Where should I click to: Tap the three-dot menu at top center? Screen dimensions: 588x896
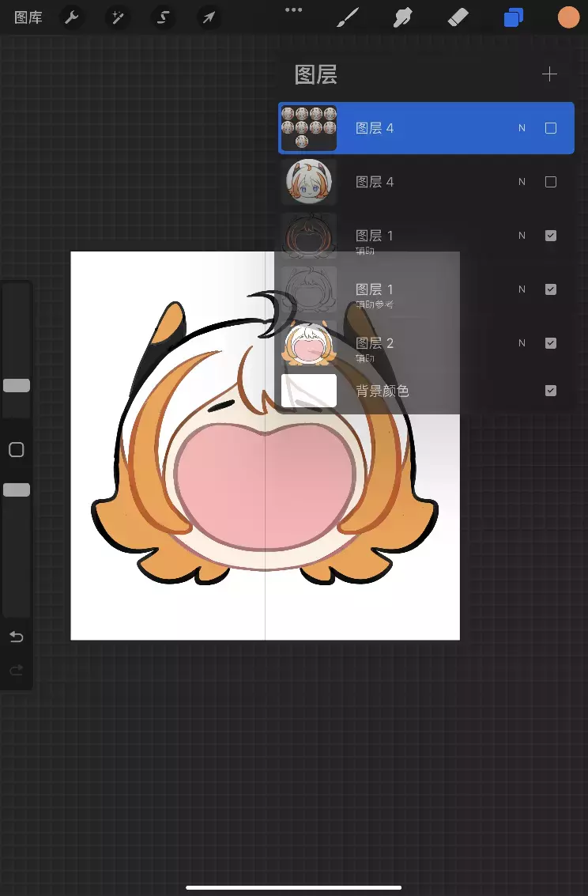[293, 9]
